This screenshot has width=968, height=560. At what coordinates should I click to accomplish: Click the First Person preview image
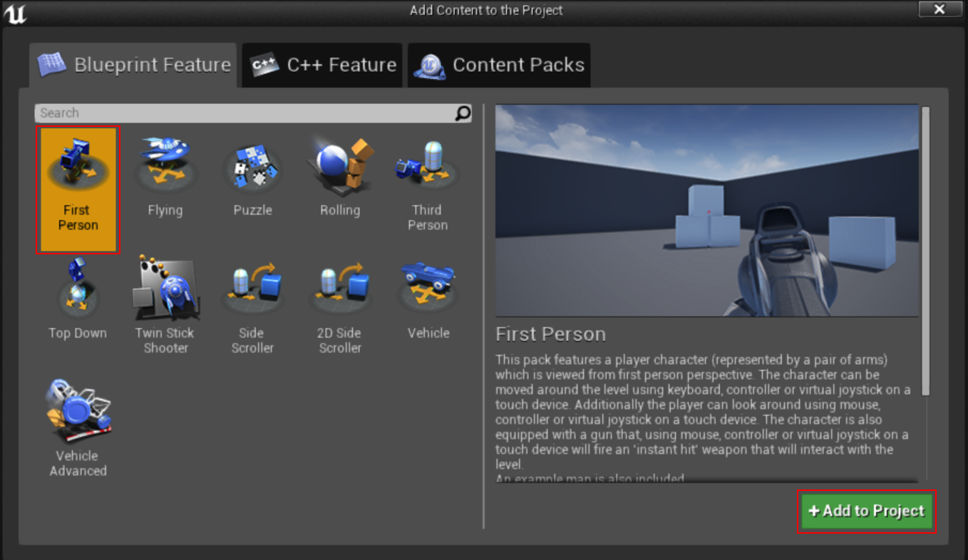(706, 209)
